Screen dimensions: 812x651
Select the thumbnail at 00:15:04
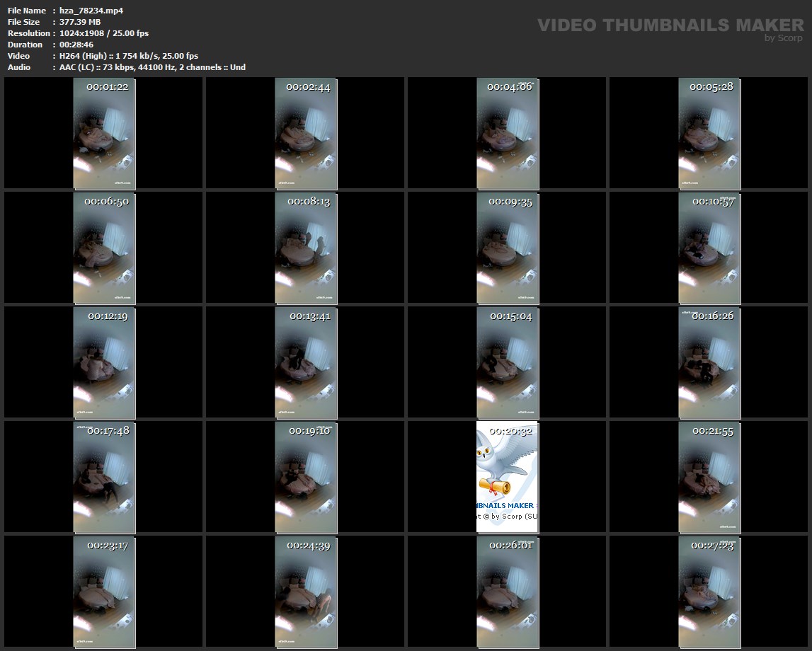[508, 363]
